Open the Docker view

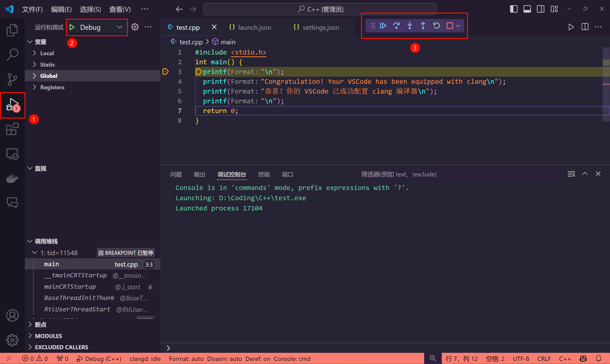pyautogui.click(x=12, y=178)
